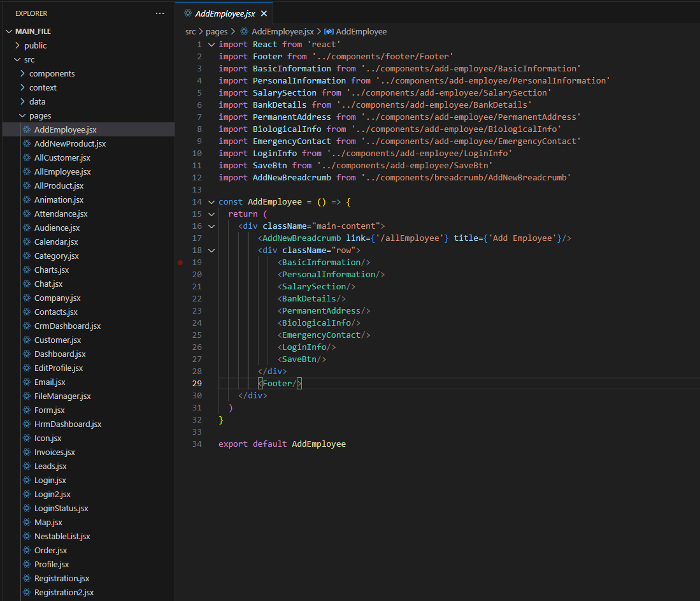Screen dimensions: 700x601
Task: Collapse the pages folder
Action: (x=23, y=115)
